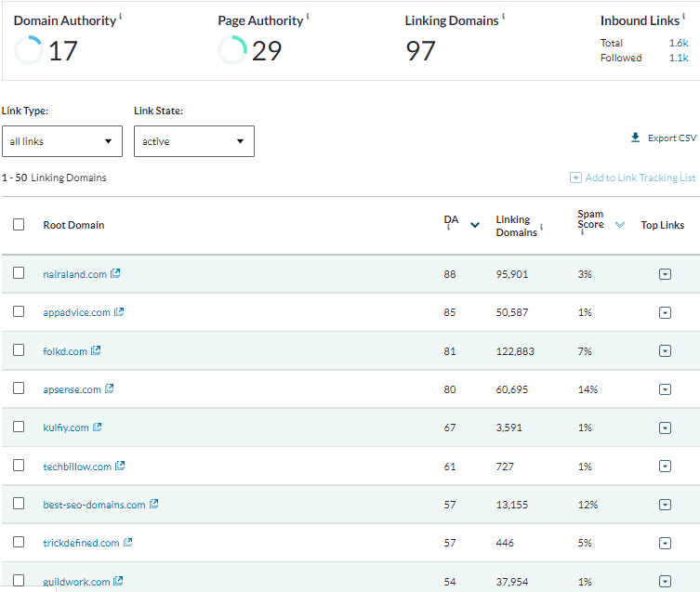
Task: Expand Top Links for nairaland.com
Action: (665, 274)
